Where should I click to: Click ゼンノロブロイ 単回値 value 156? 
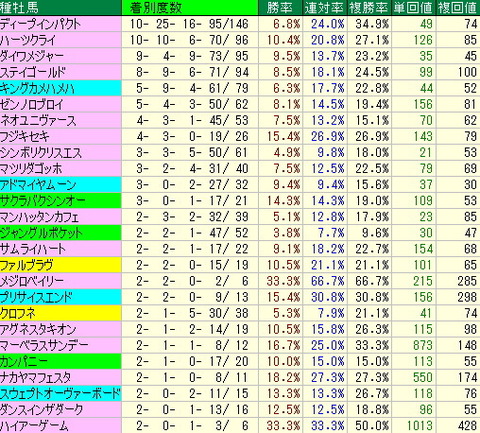tap(423, 104)
